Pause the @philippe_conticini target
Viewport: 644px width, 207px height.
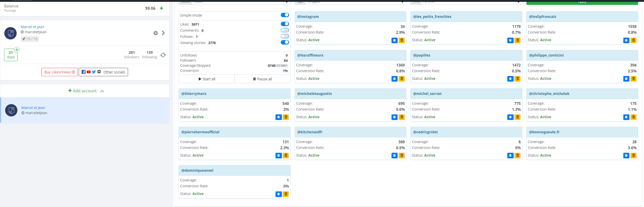[626, 79]
